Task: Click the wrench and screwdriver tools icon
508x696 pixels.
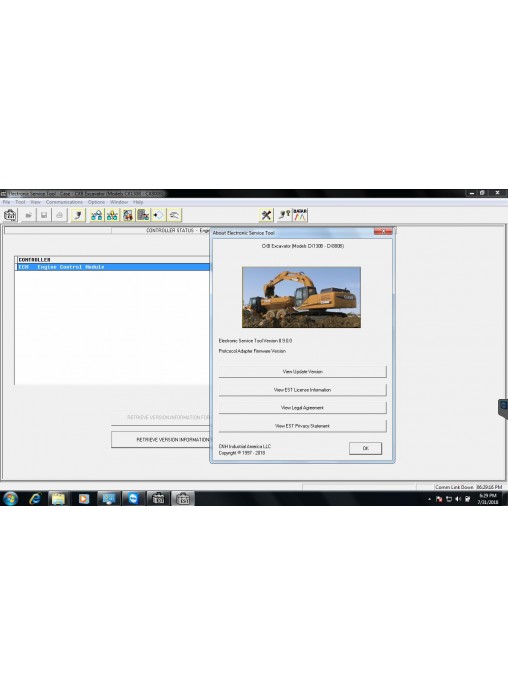Action: pos(266,215)
